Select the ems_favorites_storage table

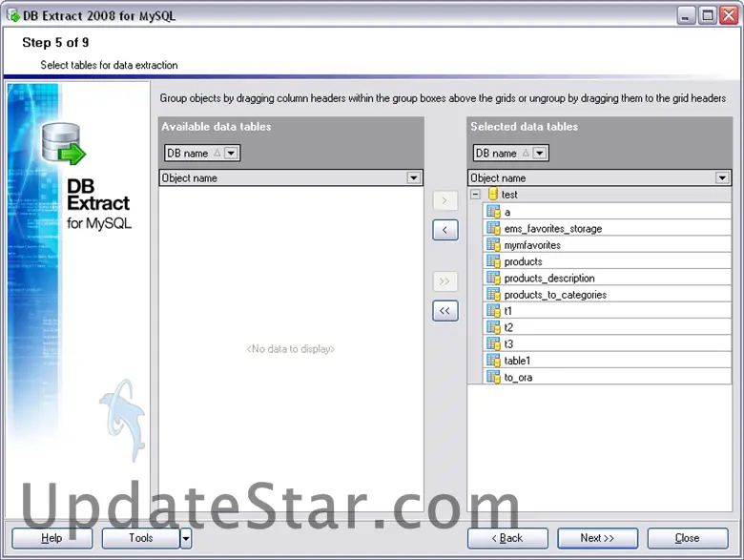pos(607,228)
